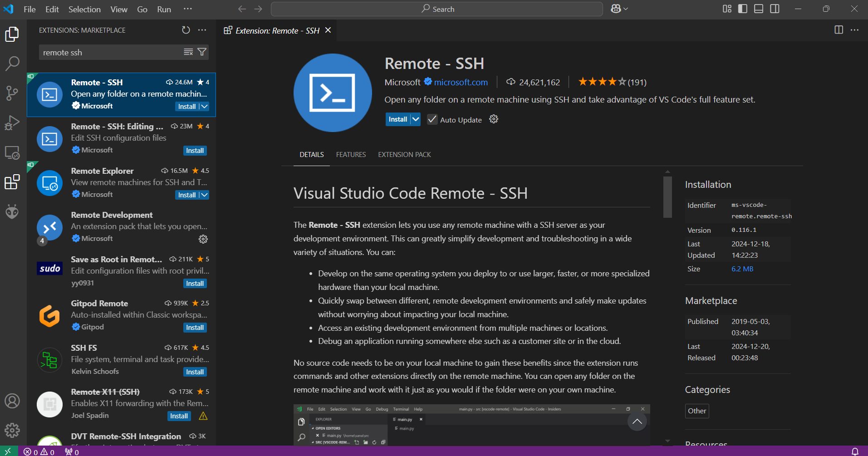Open Customize Layout menu
The height and width of the screenshot is (456, 868).
click(727, 9)
